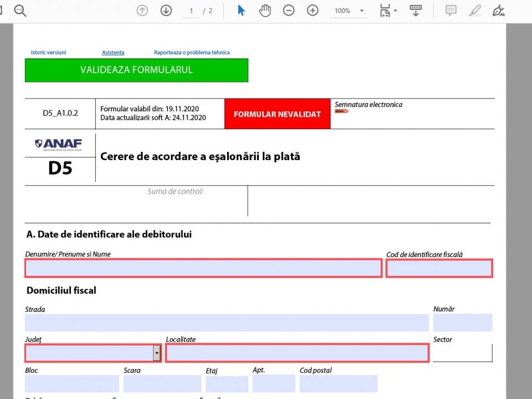The image size is (532, 399).
Task: Activate the hand pan tool
Action: [265, 11]
